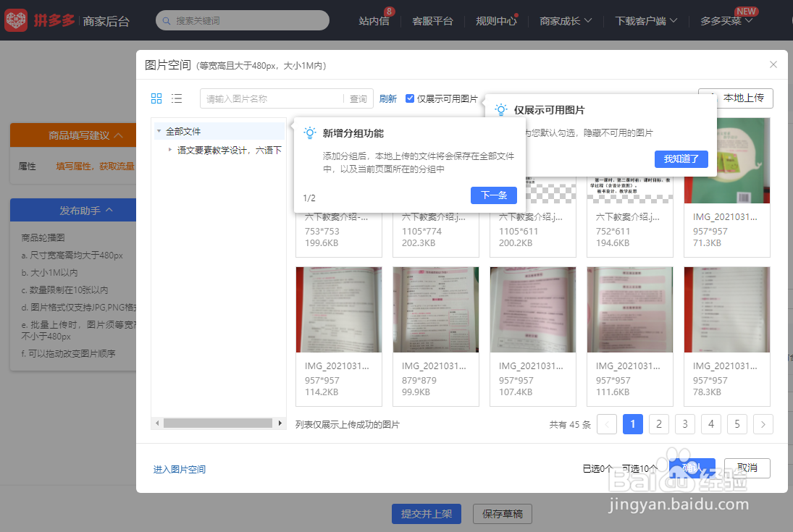Click the lightbulb icon beside 新增分组功能
The width and height of the screenshot is (793, 532).
pyautogui.click(x=309, y=132)
